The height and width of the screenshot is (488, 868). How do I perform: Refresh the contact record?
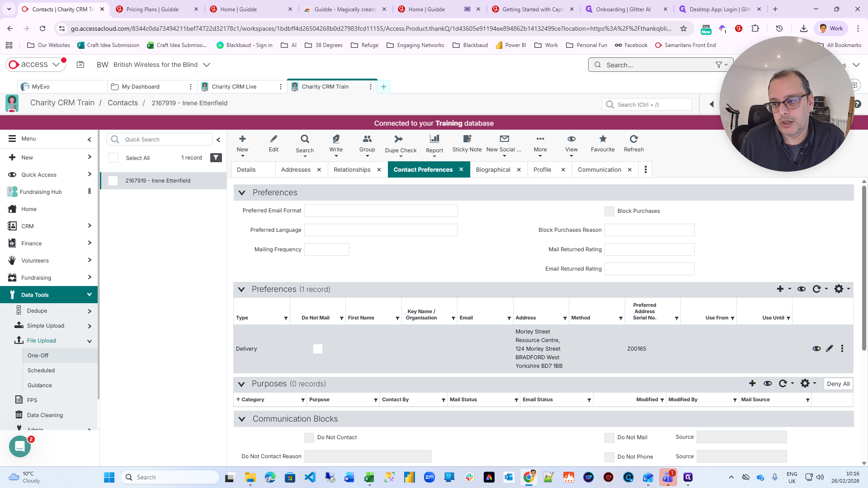pyautogui.click(x=633, y=139)
